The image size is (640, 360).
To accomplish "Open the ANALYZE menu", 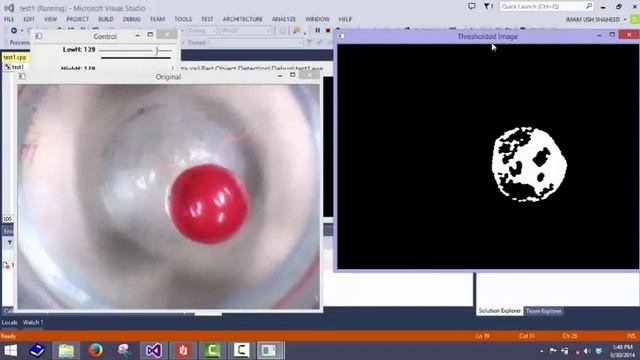I will [x=284, y=19].
